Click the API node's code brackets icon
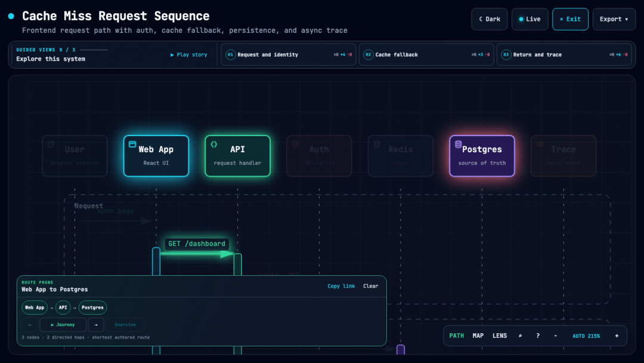The height and width of the screenshot is (363, 644). [x=214, y=144]
